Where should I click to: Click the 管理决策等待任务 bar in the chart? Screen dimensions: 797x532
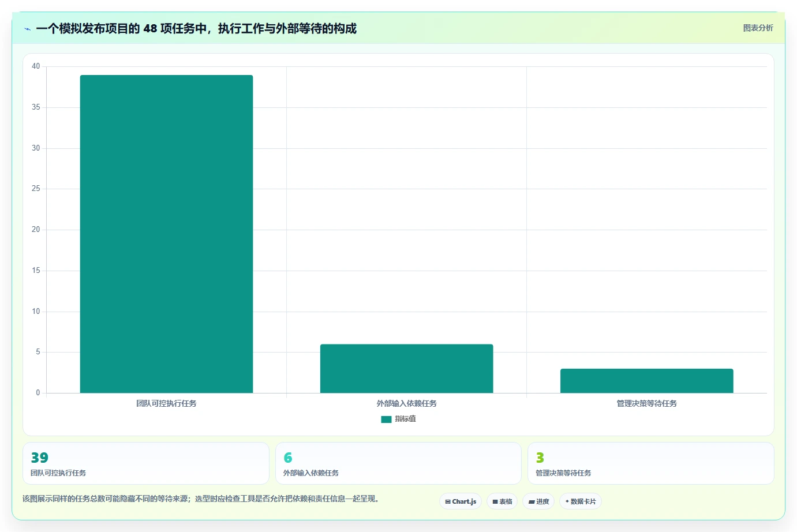click(646, 381)
